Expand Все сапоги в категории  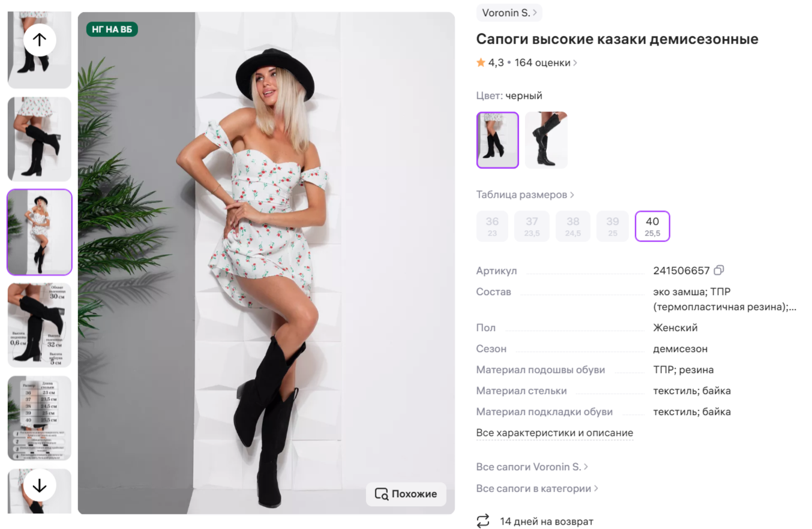[536, 488]
